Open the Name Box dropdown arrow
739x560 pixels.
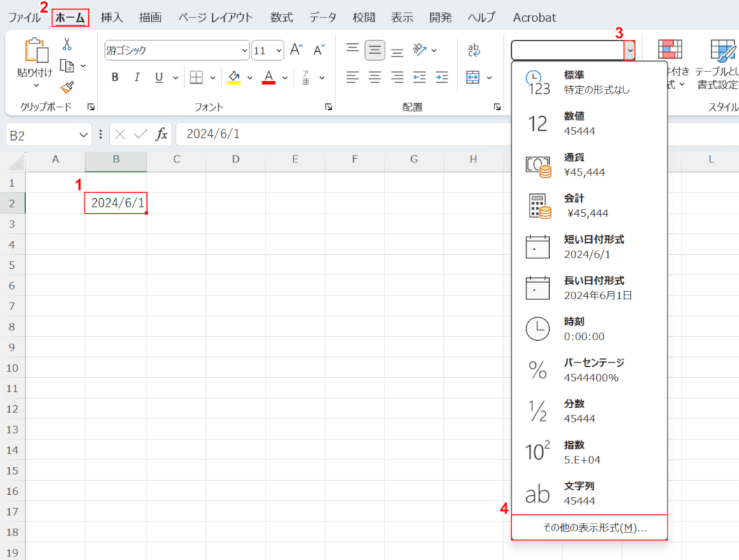(x=83, y=135)
